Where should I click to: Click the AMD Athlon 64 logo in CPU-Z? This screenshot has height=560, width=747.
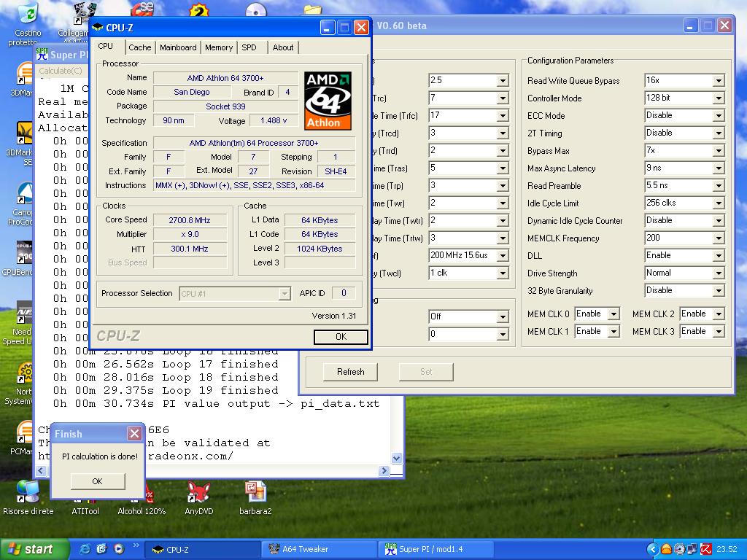pos(328,101)
